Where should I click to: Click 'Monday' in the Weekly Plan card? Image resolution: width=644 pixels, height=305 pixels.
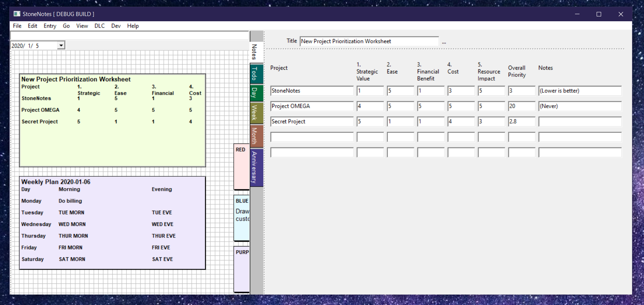(x=31, y=201)
